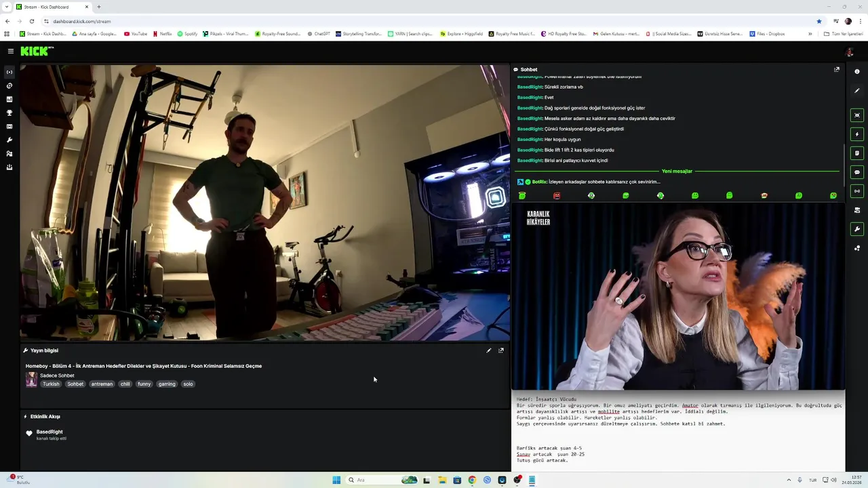868x488 pixels.
Task: Open the profile avatar in Kick header
Action: tap(849, 52)
